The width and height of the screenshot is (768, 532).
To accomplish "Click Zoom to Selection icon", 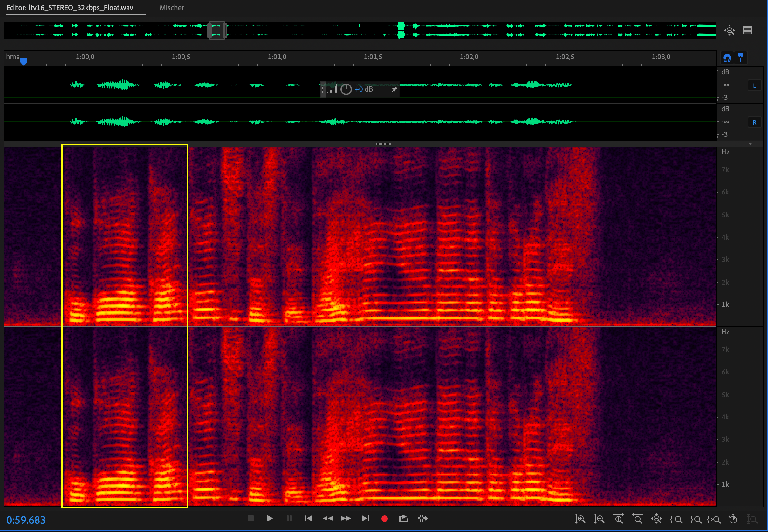I will (x=714, y=519).
